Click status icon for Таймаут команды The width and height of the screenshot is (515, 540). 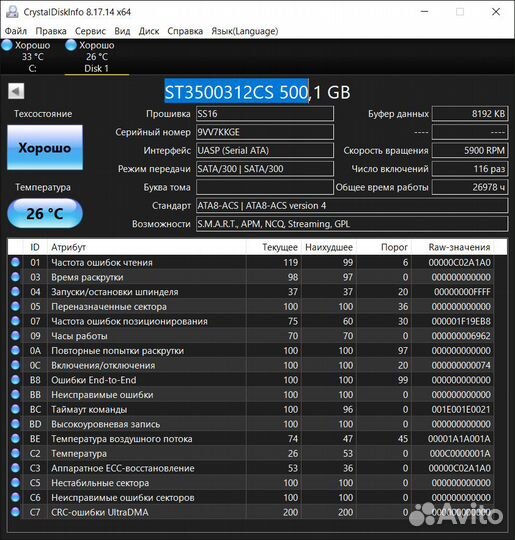click(x=15, y=409)
